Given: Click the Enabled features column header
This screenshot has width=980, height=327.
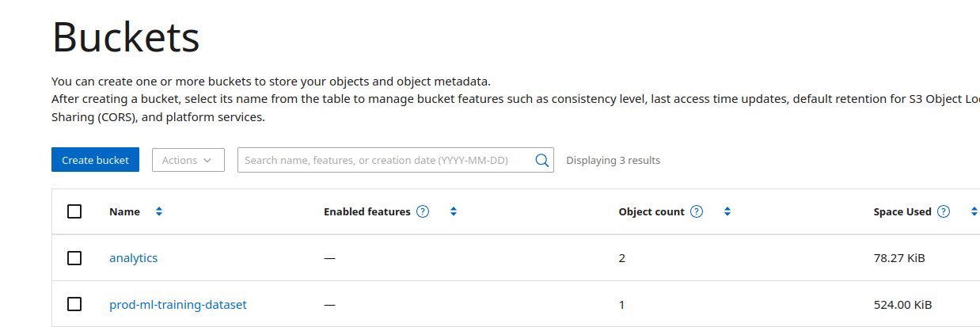Looking at the screenshot, I should point(367,211).
